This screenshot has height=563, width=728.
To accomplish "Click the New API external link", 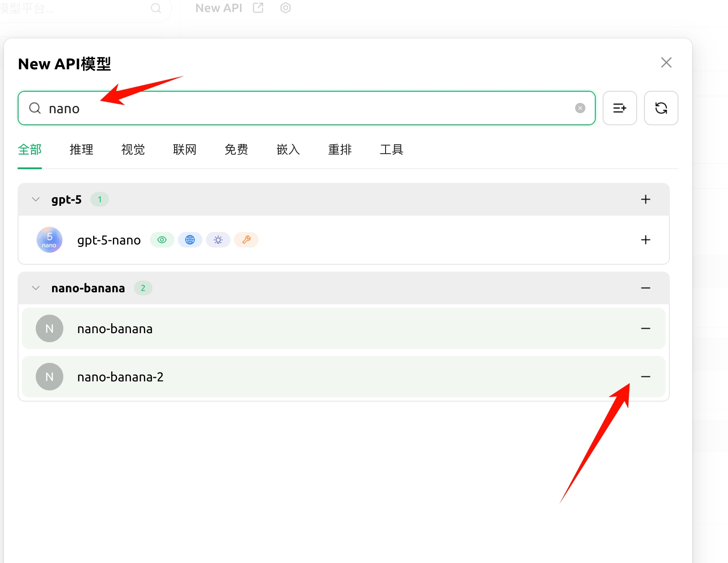I will 258,8.
